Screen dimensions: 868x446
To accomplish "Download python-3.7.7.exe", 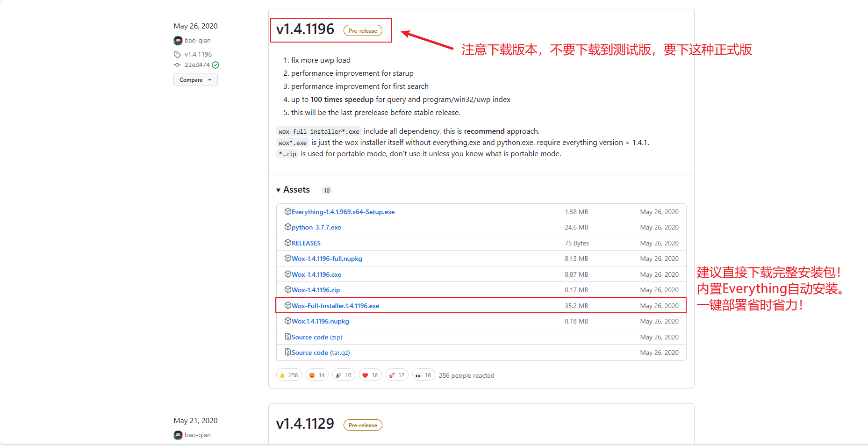I will [x=316, y=227].
